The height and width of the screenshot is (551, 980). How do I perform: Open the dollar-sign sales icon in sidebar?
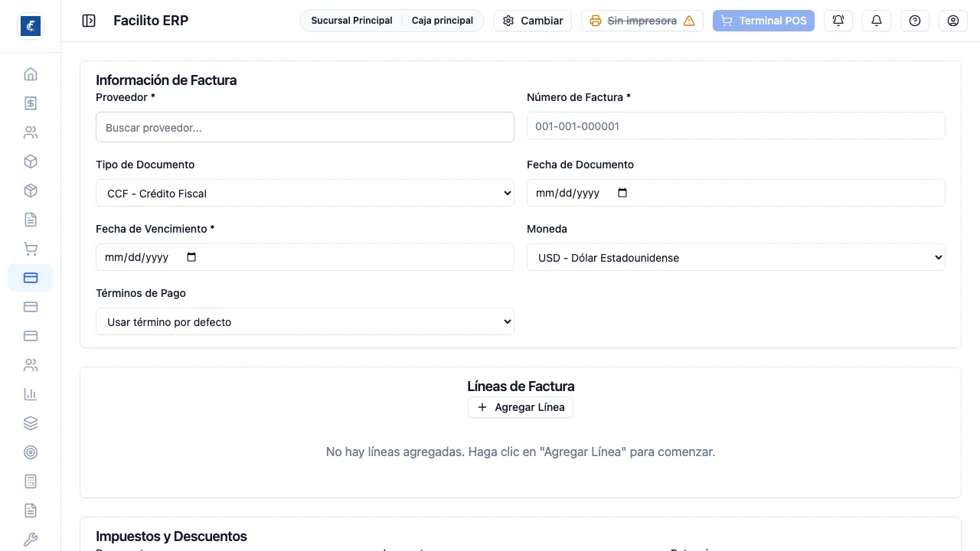click(x=31, y=103)
